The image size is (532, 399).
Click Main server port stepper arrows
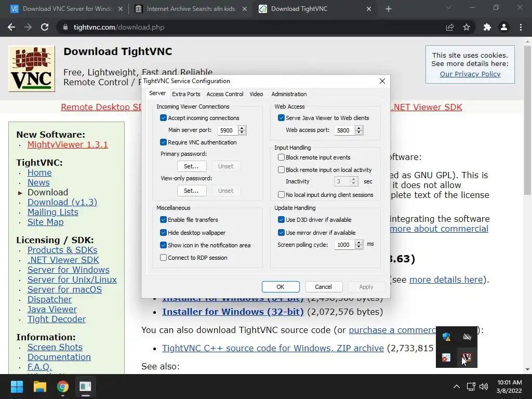[x=242, y=130]
